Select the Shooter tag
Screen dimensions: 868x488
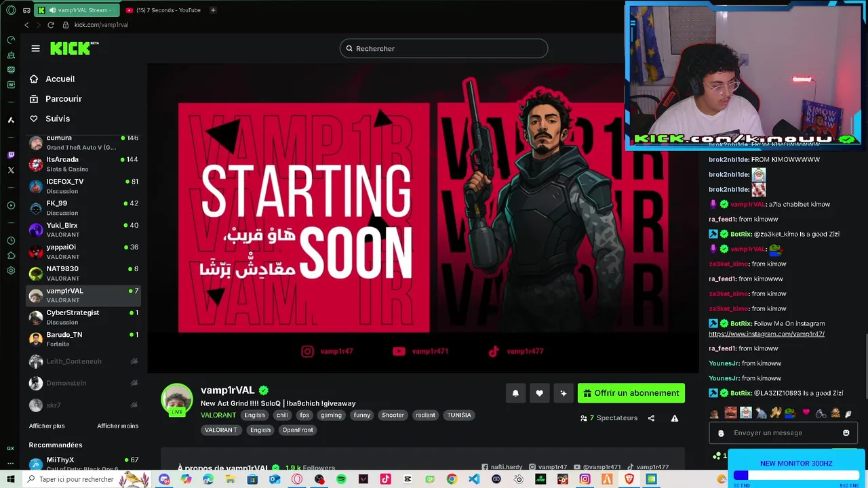click(x=393, y=415)
